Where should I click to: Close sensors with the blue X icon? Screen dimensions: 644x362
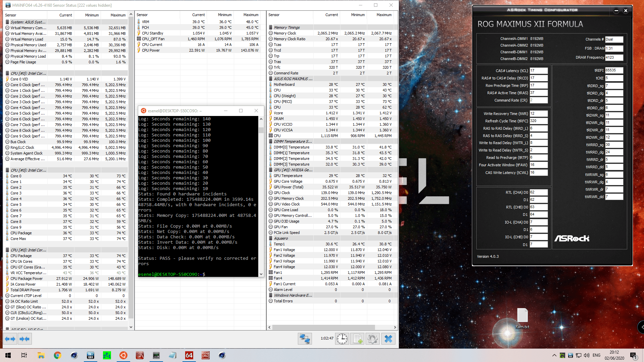pyautogui.click(x=388, y=339)
